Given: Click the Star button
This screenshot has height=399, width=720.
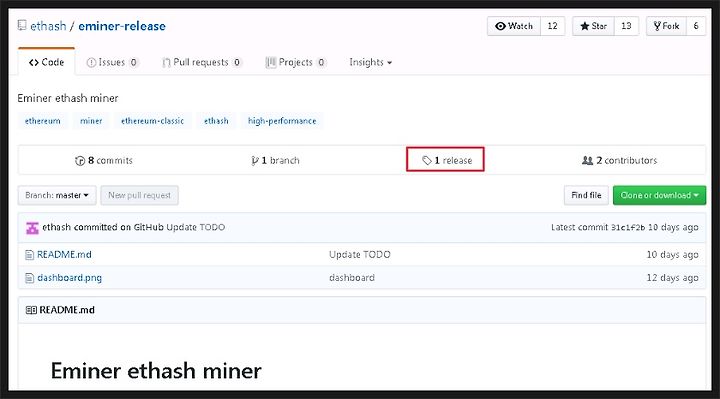Looking at the screenshot, I should pos(593,26).
